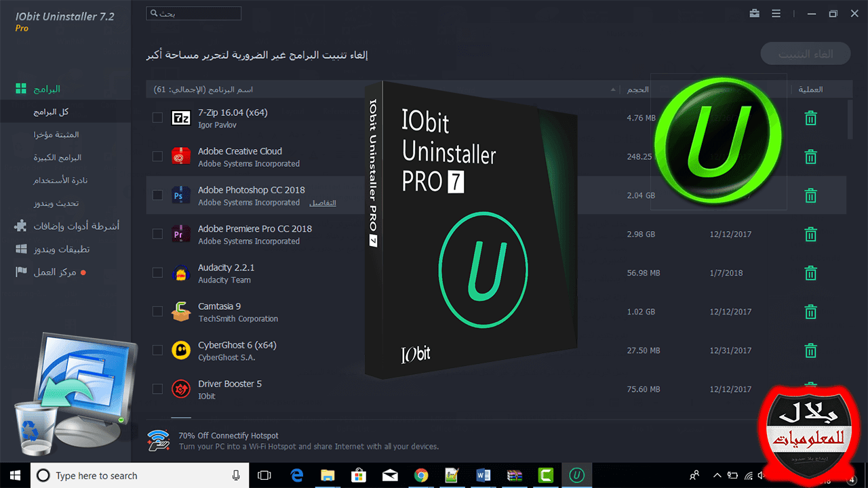This screenshot has width=868, height=488.
Task: Open the hamburger options menu
Action: 776,14
